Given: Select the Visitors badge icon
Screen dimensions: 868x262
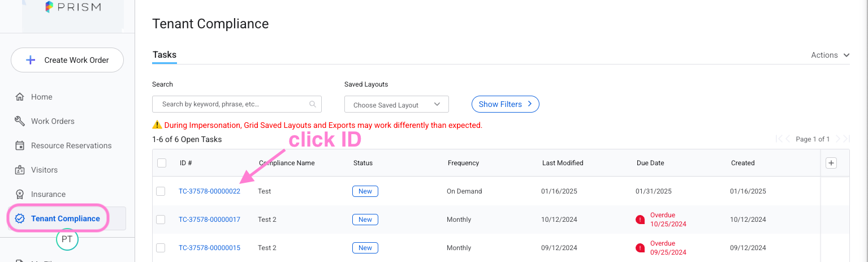Looking at the screenshot, I should pyautogui.click(x=20, y=170).
